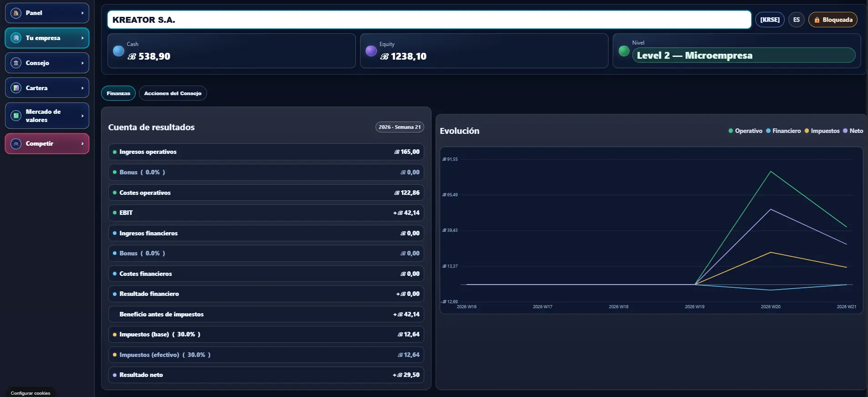868x397 pixels.
Task: Toggle the Financiero legend series
Action: pos(783,131)
